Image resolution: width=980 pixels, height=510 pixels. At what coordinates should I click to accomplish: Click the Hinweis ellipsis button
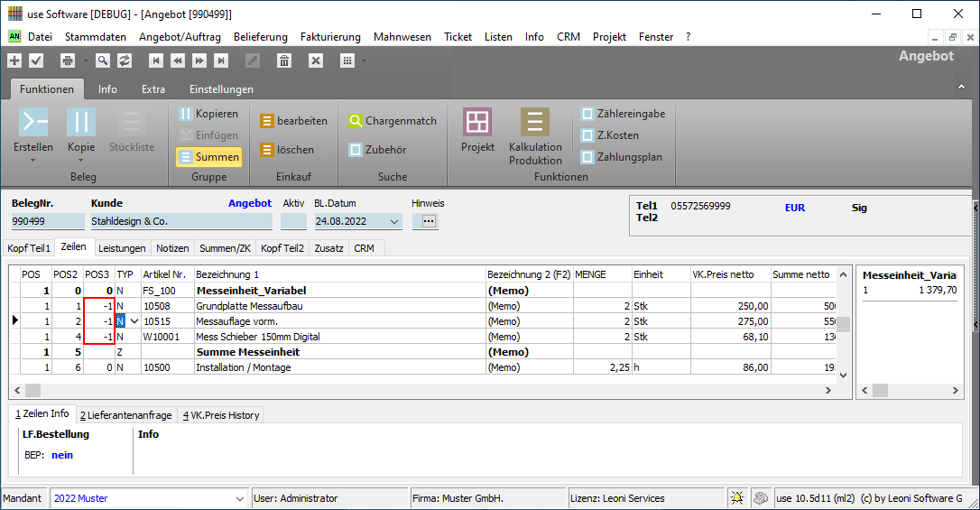click(429, 221)
